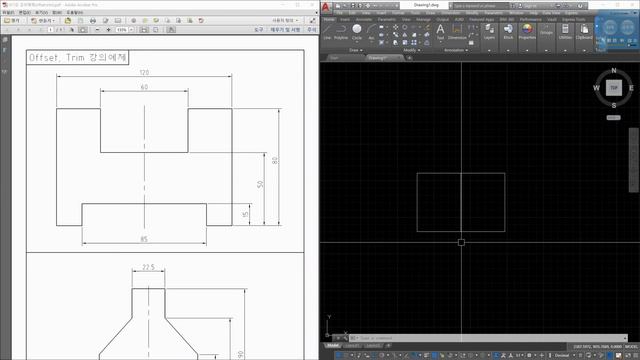This screenshot has height=360, width=640.
Task: Zoom in with plus icon in Acrobat
Action: (108, 30)
